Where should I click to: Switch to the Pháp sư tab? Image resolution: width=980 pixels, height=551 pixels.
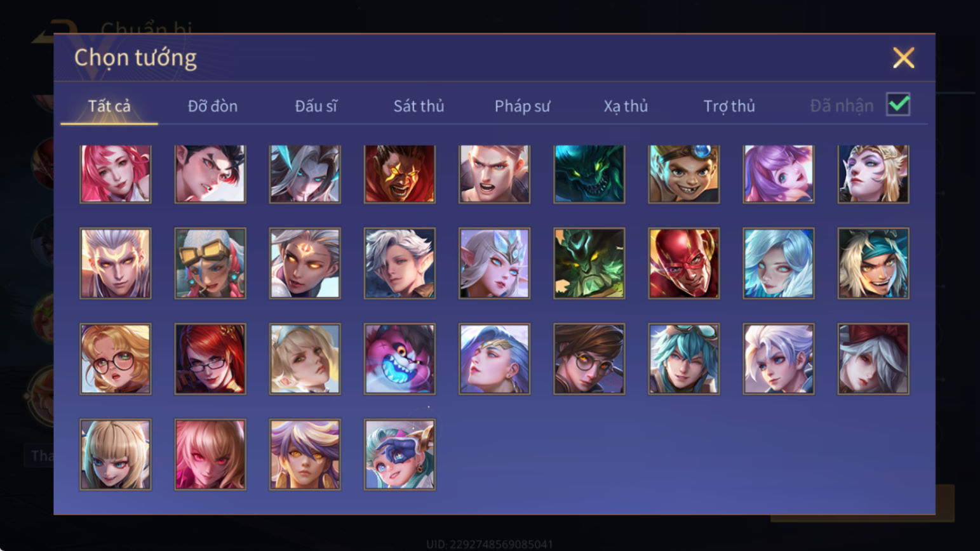tap(522, 106)
